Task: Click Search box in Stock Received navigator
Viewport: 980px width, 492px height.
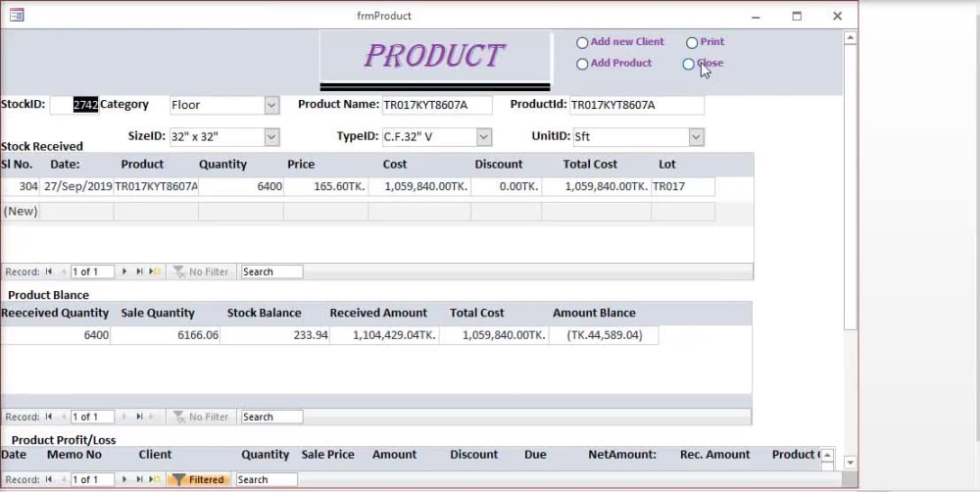Action: click(271, 271)
